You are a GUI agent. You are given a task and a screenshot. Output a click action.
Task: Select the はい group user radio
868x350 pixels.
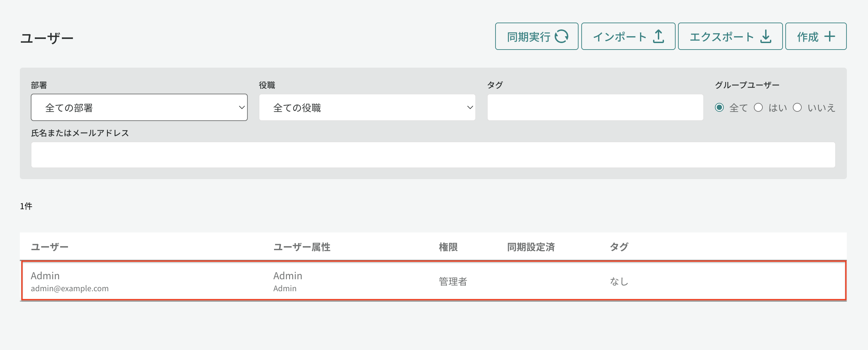pos(758,108)
